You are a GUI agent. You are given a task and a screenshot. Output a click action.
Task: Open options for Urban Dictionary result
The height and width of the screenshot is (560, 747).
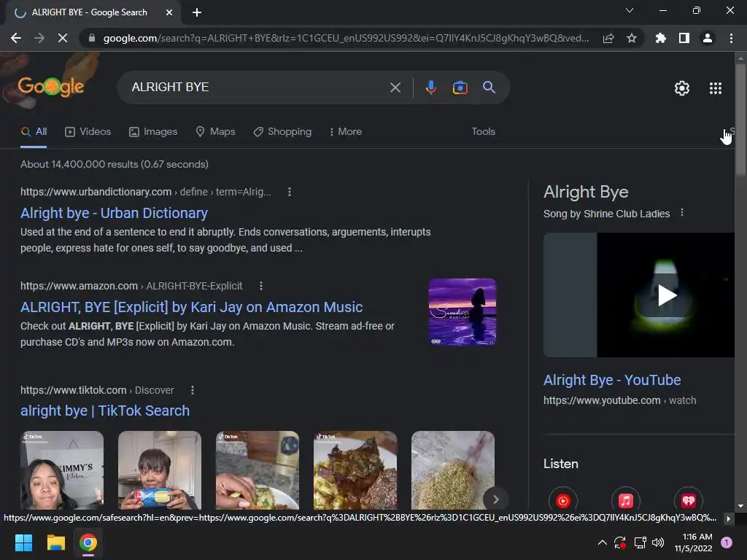point(289,192)
